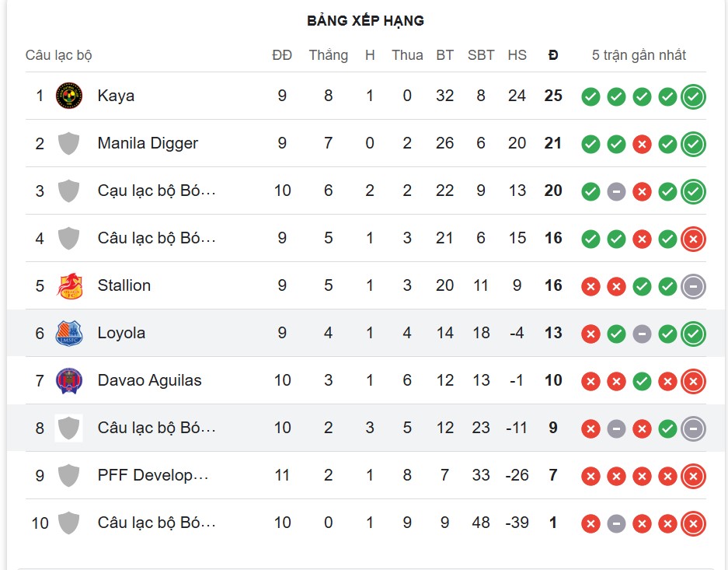Click the Davao Aguilas club logo
Viewport: 728px width, 570px height.
(69, 380)
